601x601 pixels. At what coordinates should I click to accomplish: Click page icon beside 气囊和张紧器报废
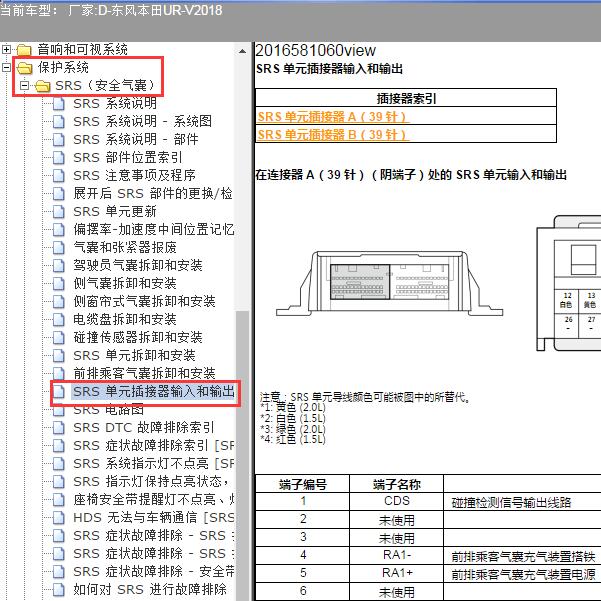pos(59,248)
